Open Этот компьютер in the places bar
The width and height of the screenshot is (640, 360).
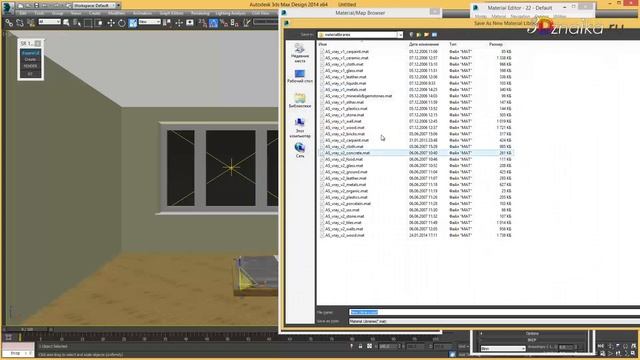[300, 127]
